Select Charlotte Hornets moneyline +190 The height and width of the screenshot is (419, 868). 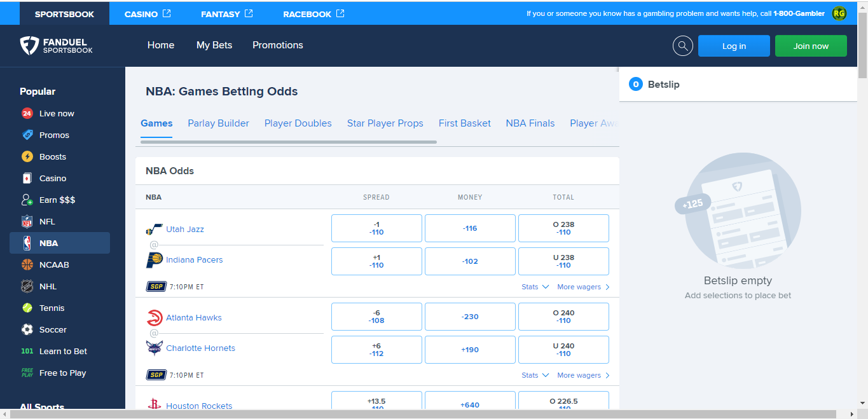(470, 350)
